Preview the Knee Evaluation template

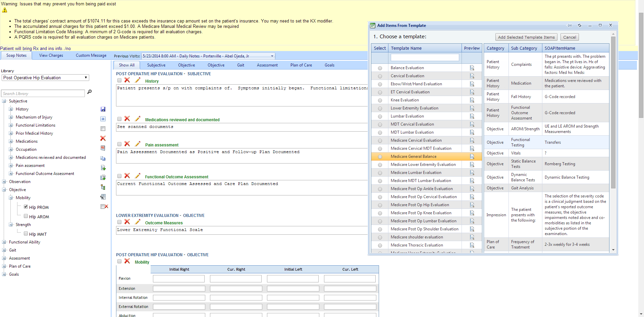tap(472, 100)
